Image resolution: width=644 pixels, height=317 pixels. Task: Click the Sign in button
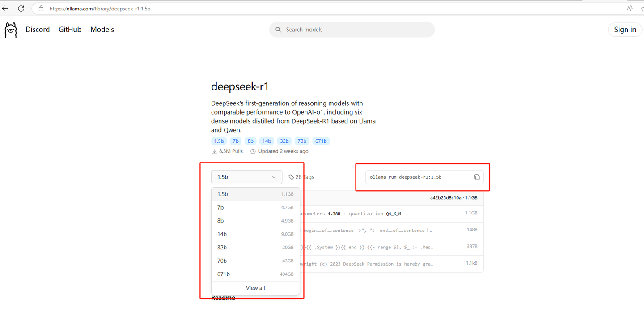[625, 29]
